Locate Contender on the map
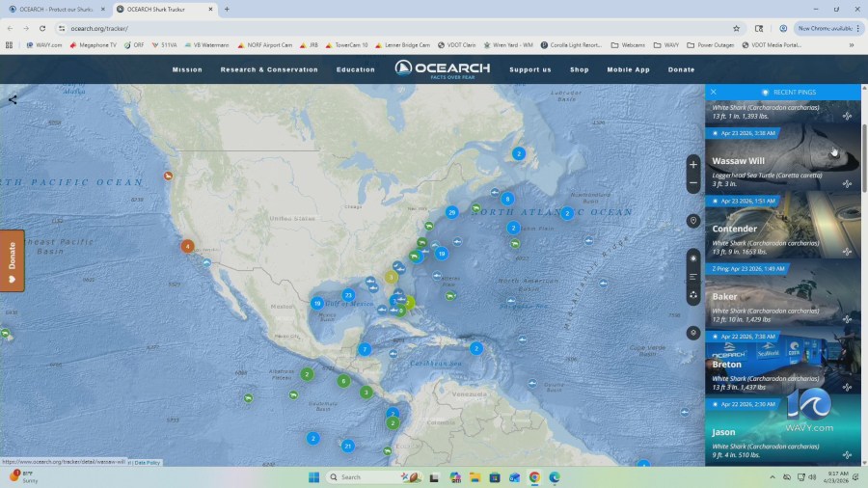 [x=846, y=251]
